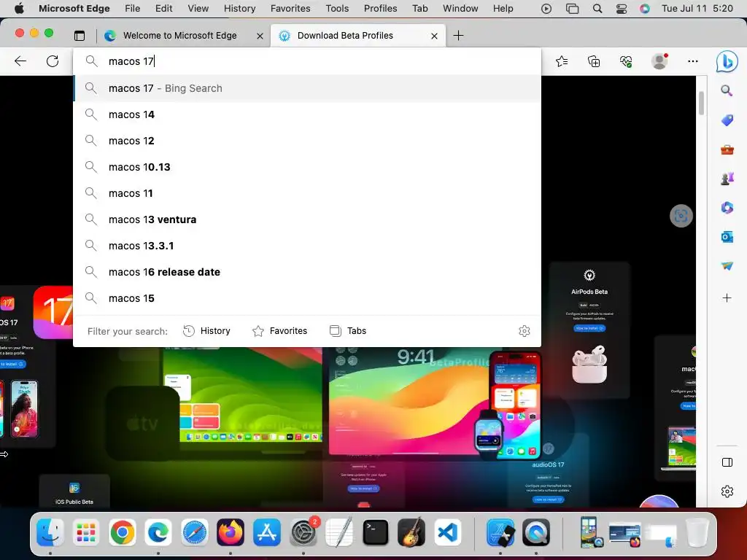Pick the 'macos 11' suggestion
This screenshot has width=747, height=560.
click(x=307, y=192)
